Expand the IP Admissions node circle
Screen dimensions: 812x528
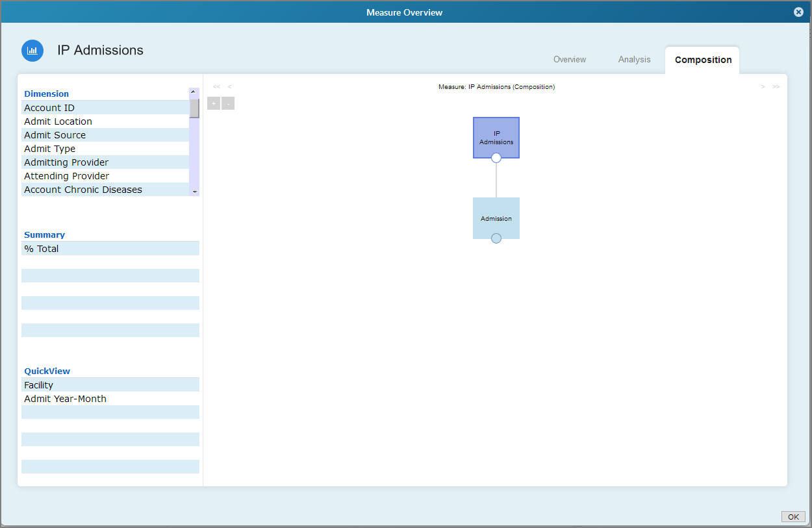(496, 158)
